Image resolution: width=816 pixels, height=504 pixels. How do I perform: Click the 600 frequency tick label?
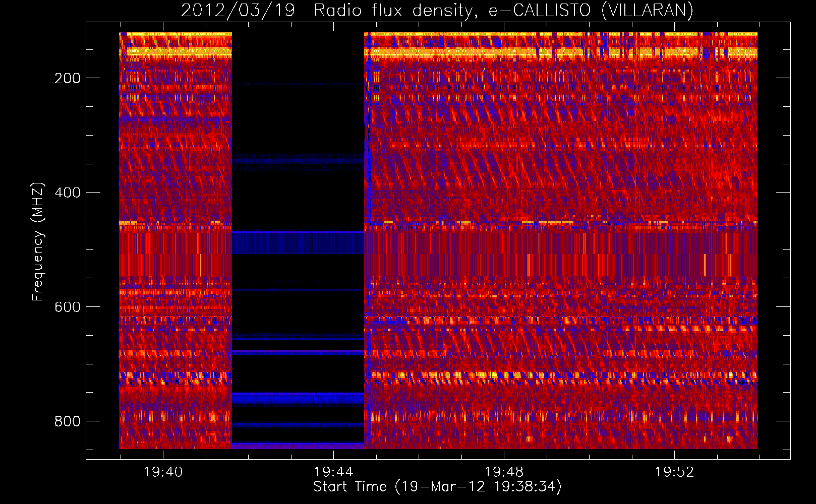tap(68, 307)
